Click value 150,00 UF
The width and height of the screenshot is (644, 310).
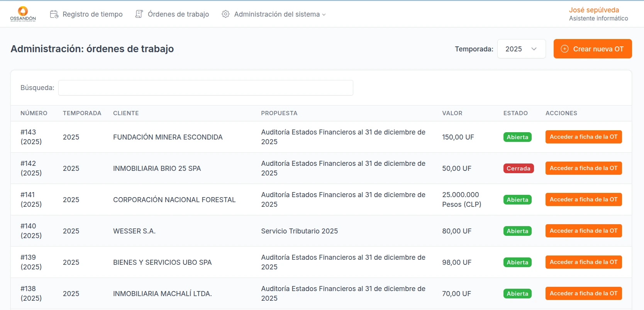coord(458,137)
